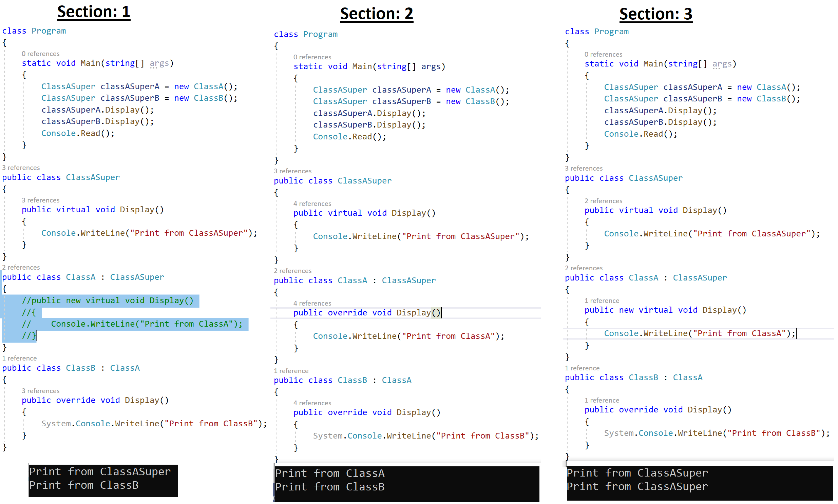Click "public class ClassB : ClassA" in Section 2

(342, 380)
